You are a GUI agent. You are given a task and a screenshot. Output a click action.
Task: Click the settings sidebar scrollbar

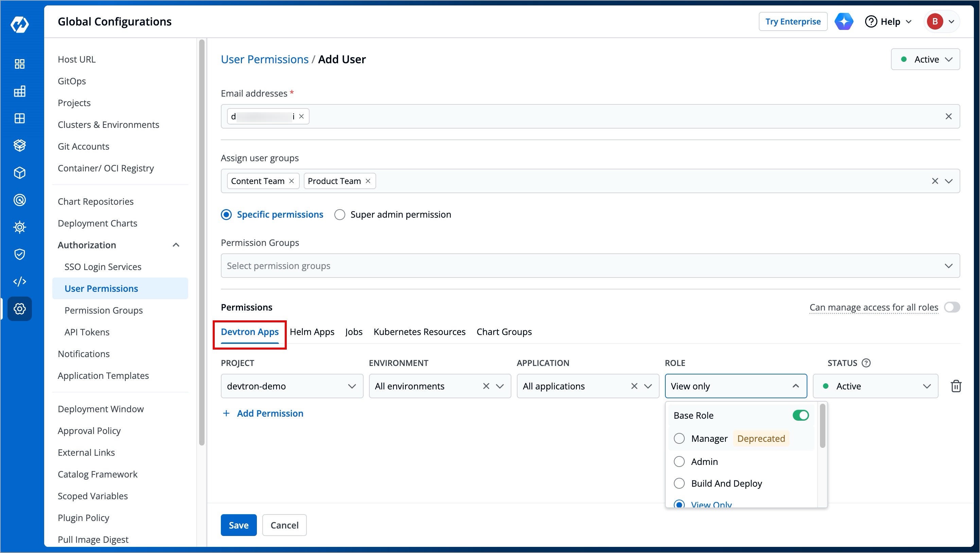tap(202, 242)
